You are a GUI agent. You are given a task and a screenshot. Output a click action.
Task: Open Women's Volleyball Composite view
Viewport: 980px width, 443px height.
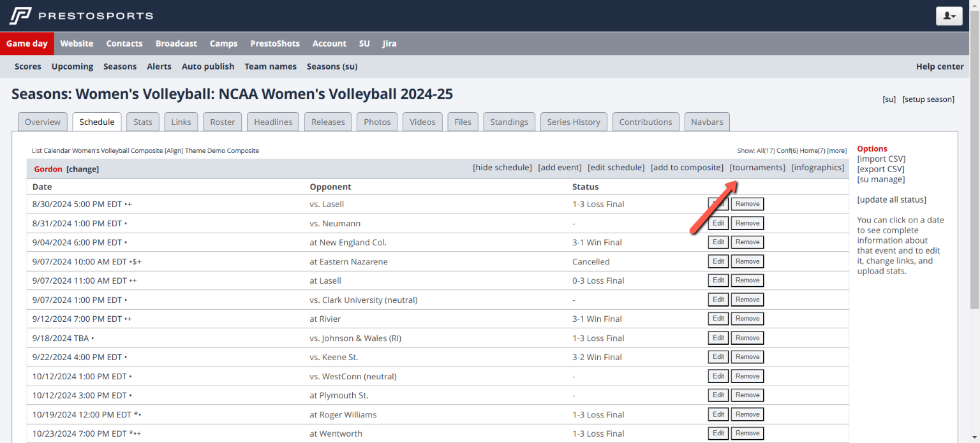click(117, 151)
